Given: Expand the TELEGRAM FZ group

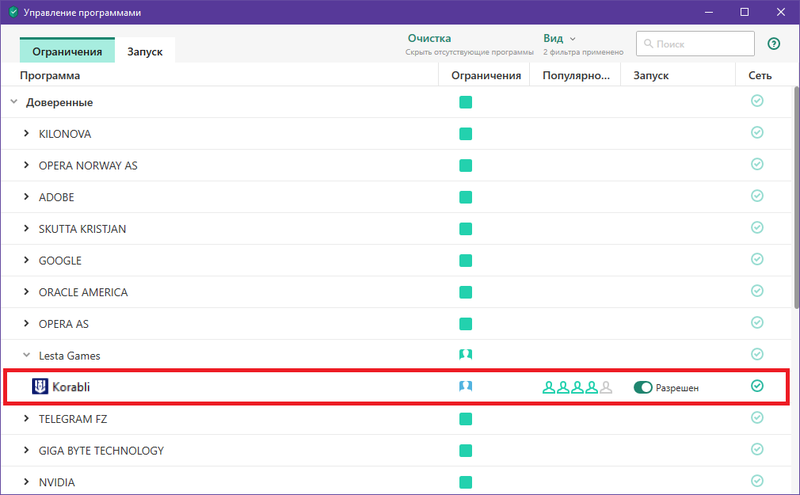Looking at the screenshot, I should 26,418.
